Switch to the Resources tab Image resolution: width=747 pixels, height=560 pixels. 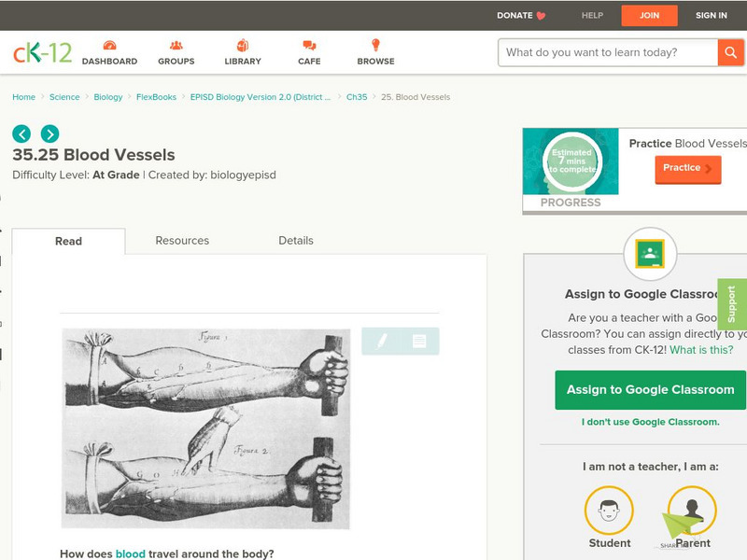182,241
